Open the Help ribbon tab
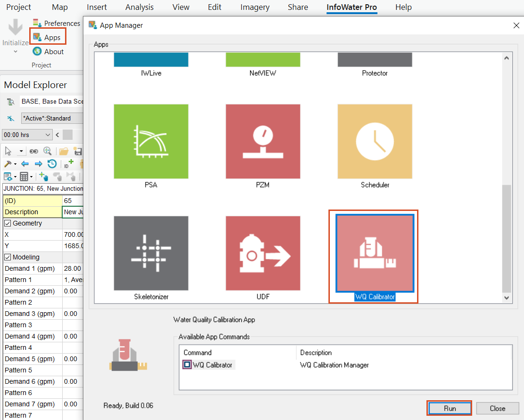524x420 pixels. [403, 7]
